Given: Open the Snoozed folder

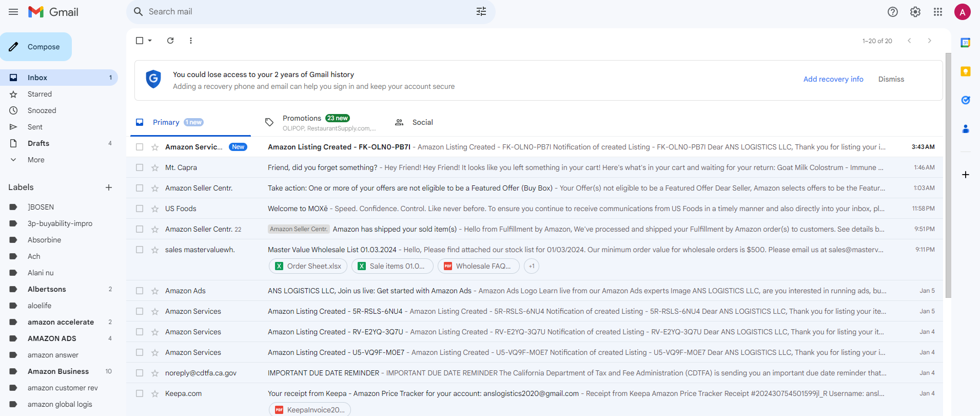Looking at the screenshot, I should pos(59,110).
